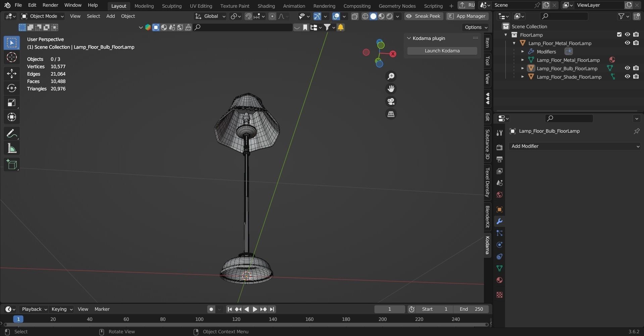Open the World properties tab
Image resolution: width=644 pixels, height=336 pixels.
pos(499,195)
